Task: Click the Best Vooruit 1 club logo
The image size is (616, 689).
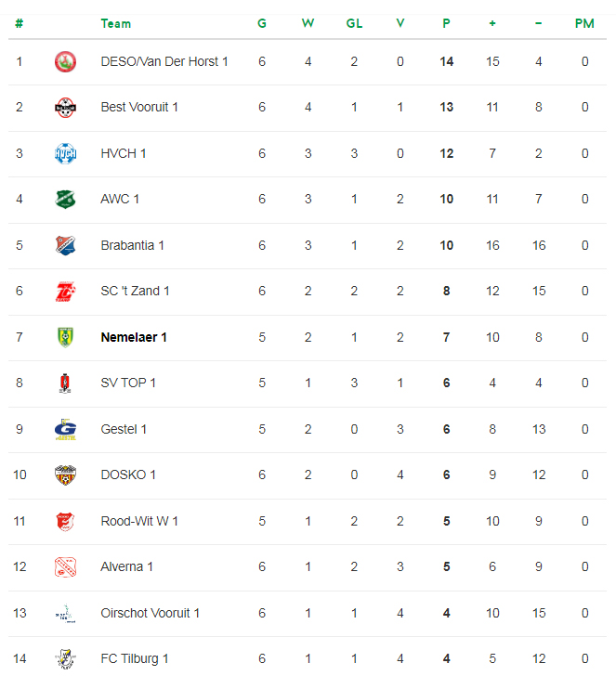Action: (65, 108)
